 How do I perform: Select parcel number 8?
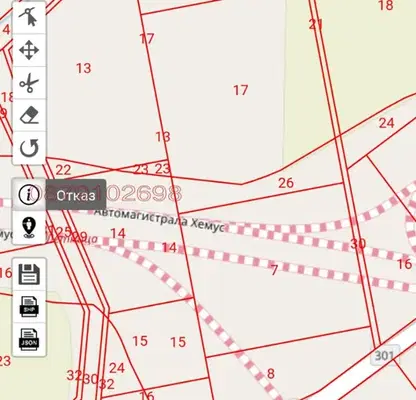pos(271,374)
